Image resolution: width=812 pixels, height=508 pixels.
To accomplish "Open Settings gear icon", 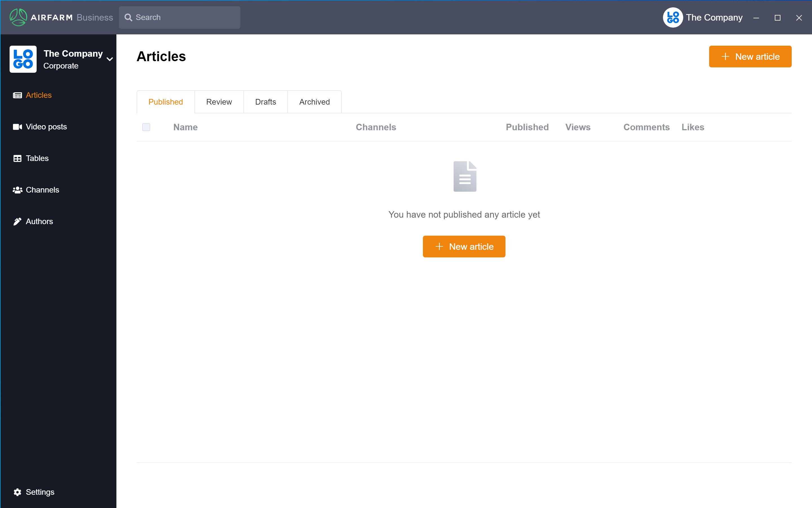I will click(x=17, y=492).
